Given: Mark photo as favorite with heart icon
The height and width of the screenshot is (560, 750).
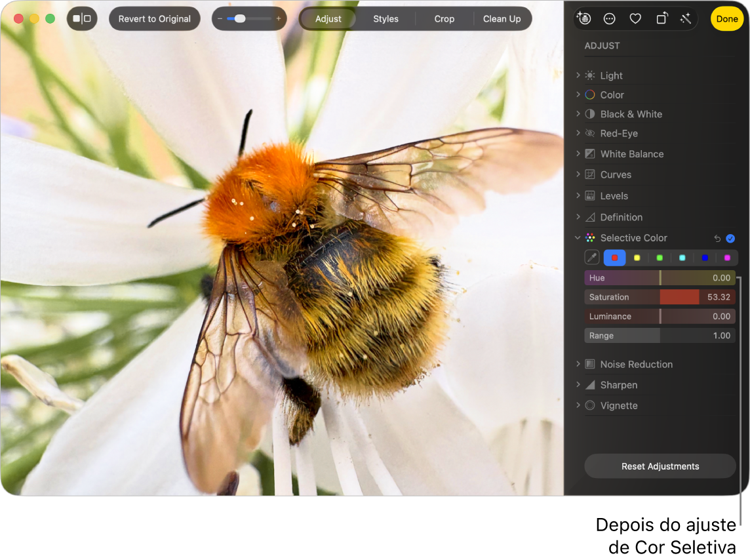Looking at the screenshot, I should [x=635, y=19].
